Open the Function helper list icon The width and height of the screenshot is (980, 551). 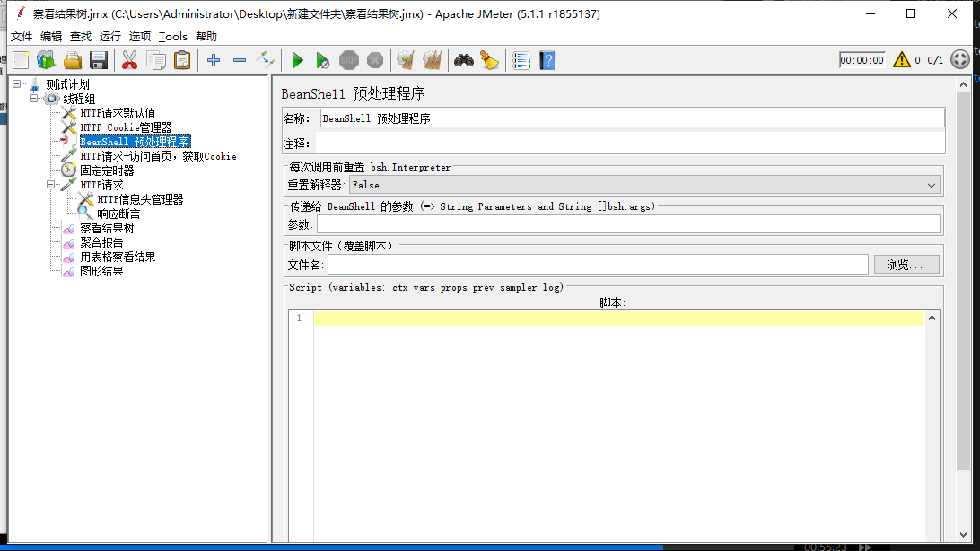click(521, 61)
